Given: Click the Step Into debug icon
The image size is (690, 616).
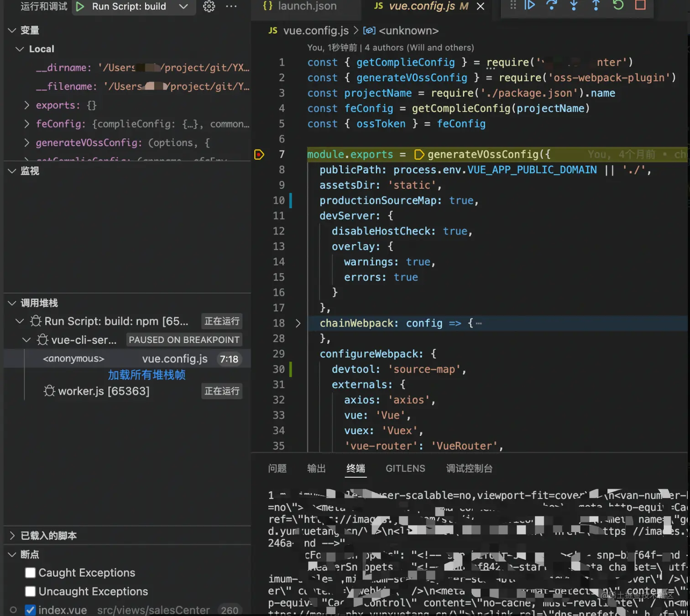Looking at the screenshot, I should tap(574, 5).
